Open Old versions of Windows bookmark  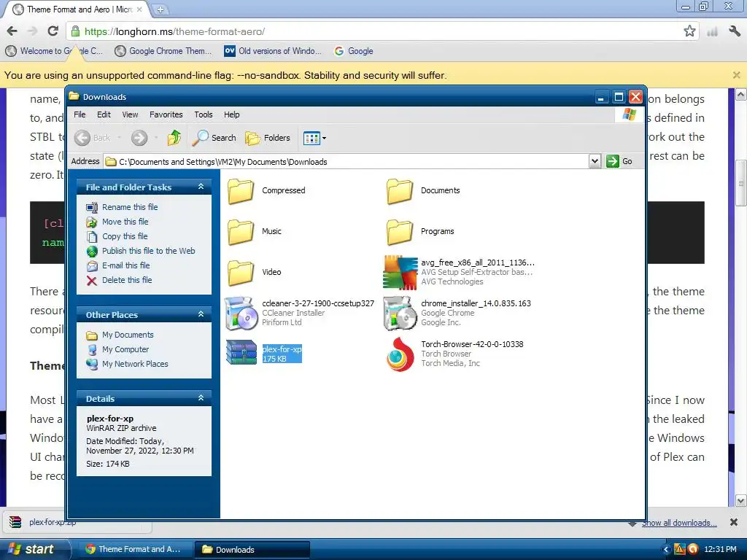[x=274, y=51]
